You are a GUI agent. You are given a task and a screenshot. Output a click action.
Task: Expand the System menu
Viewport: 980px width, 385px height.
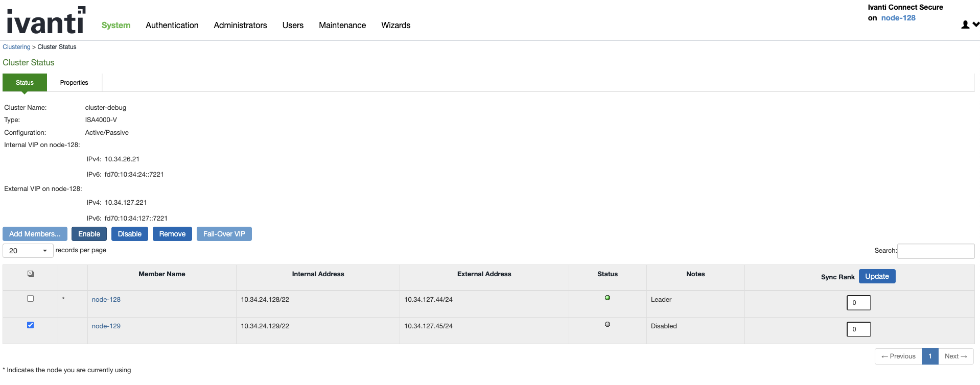[116, 25]
